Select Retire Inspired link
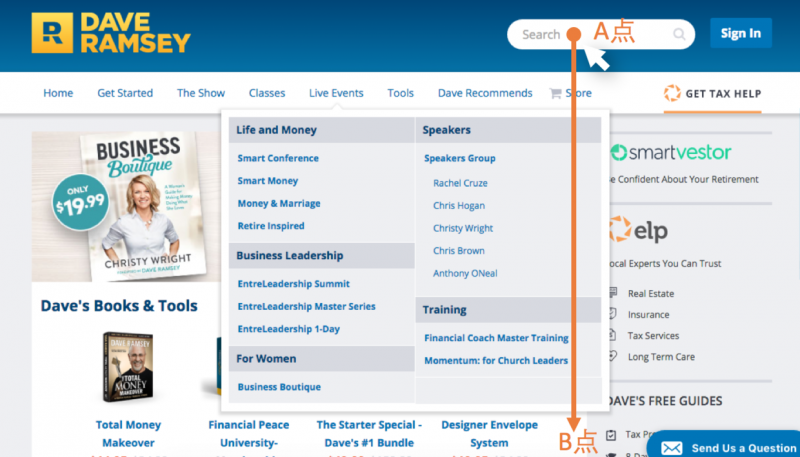Viewport: 800px width, 457px height. pyautogui.click(x=271, y=225)
